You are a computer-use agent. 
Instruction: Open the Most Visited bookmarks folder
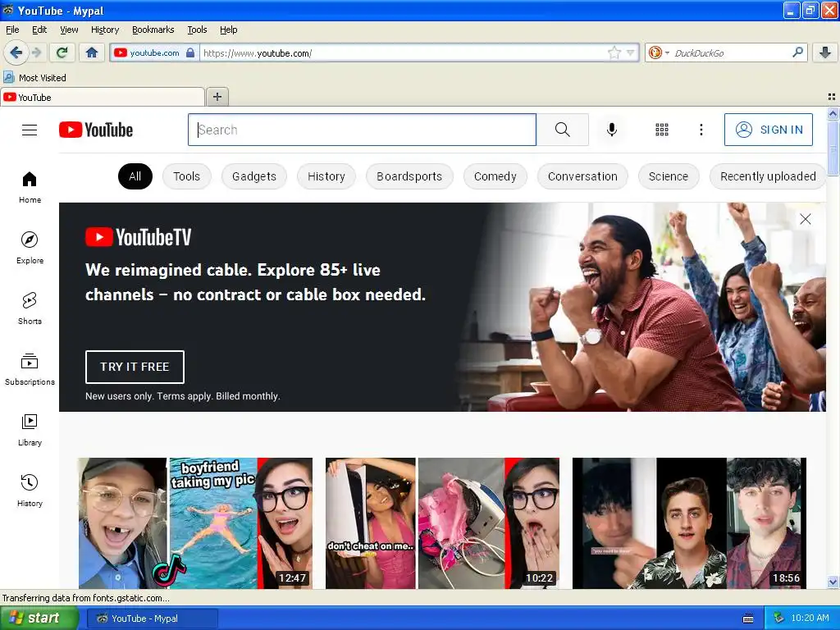tap(34, 78)
